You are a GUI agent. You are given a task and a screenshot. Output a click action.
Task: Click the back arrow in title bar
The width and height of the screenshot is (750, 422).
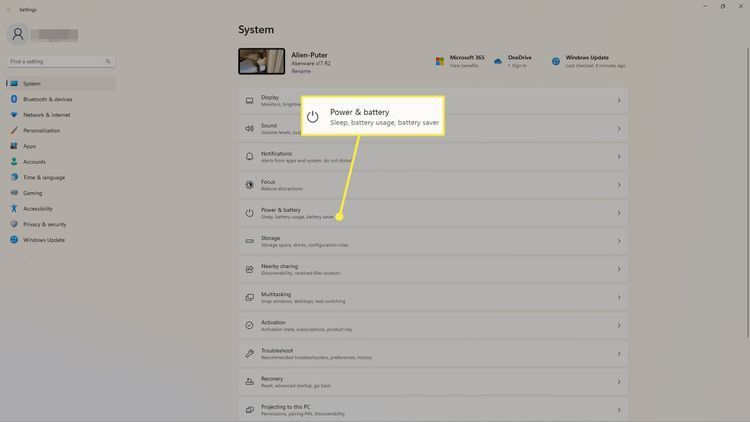(9, 8)
